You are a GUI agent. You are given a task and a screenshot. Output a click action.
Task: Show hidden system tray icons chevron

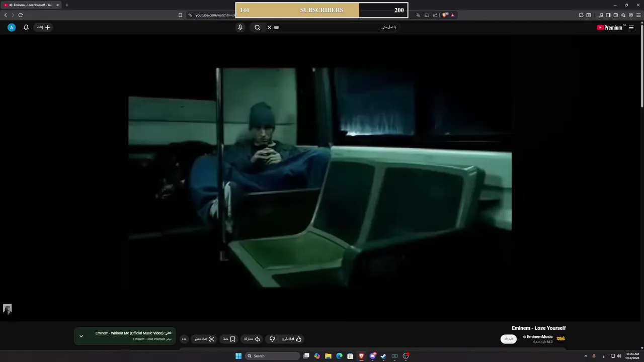tap(586, 356)
